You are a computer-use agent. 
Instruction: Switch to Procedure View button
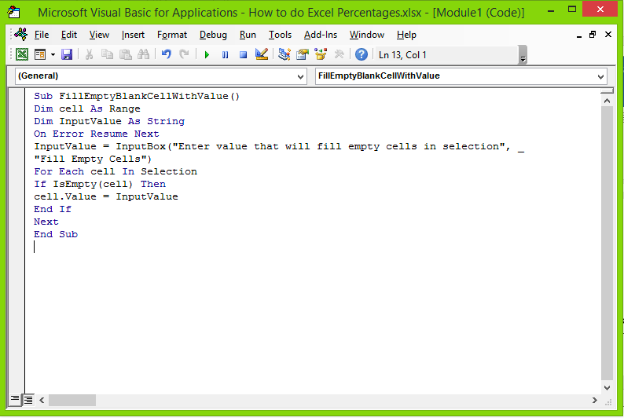[15, 399]
